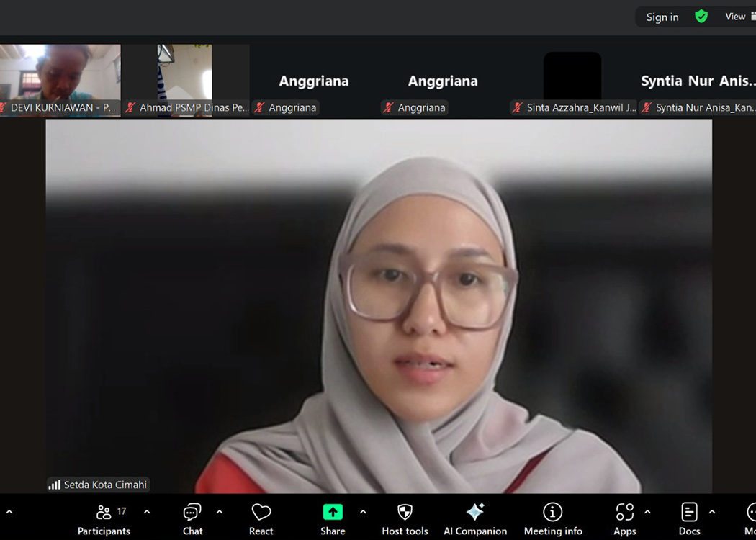Launch the AI Companion sparkle icon
756x540 pixels.
(x=474, y=513)
